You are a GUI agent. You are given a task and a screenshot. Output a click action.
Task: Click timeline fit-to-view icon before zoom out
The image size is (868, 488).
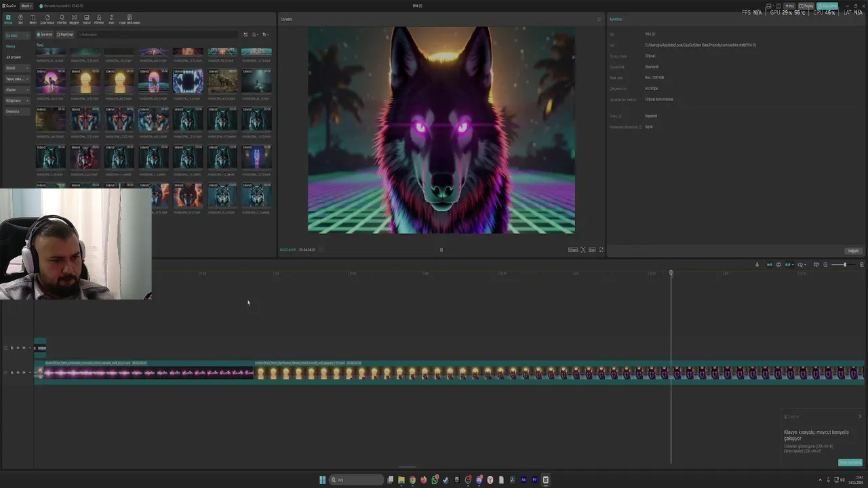click(816, 264)
